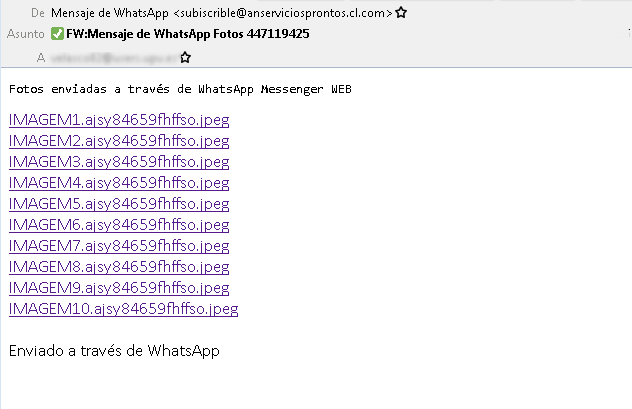Select the IMAGEM6.ajsy84659fhffso.jpeg link
The width and height of the screenshot is (632, 409).
[x=119, y=225]
